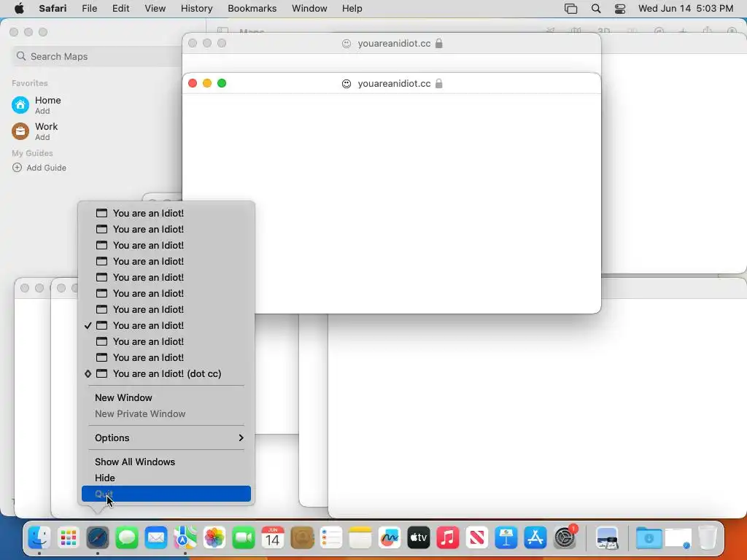The height and width of the screenshot is (560, 747).
Task: Launch Freeform from the Dock
Action: (390, 538)
